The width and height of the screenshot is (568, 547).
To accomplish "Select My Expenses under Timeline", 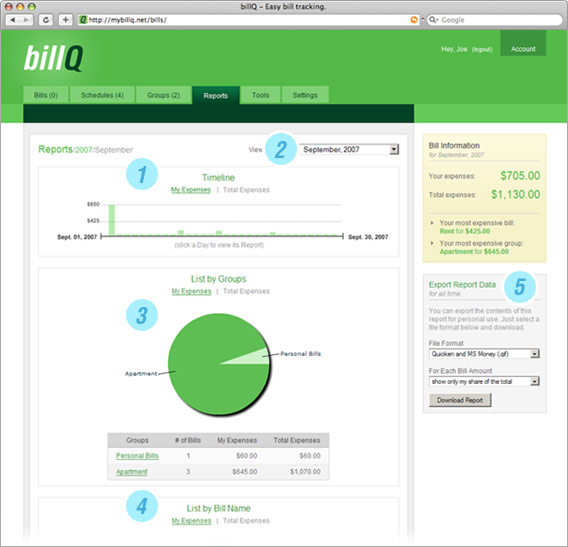I will pos(191,190).
